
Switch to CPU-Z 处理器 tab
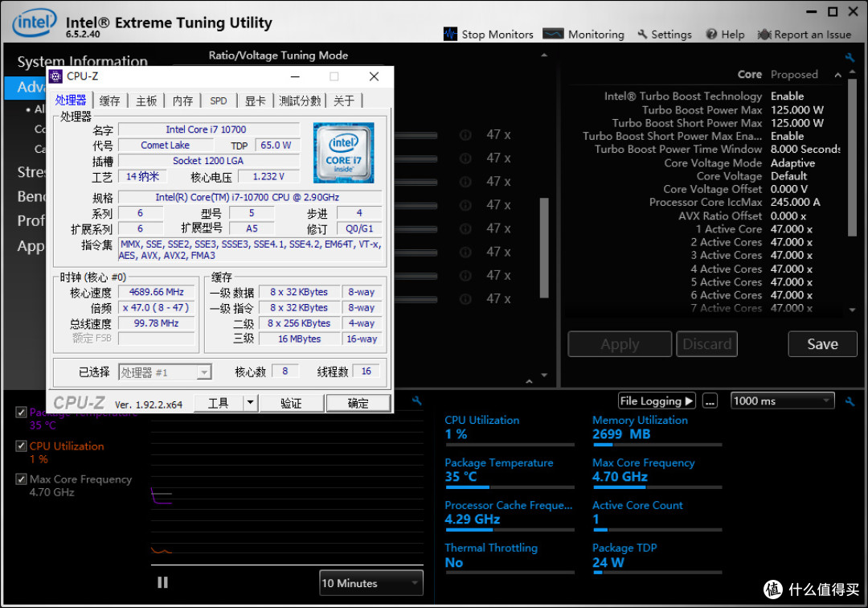pyautogui.click(x=71, y=101)
